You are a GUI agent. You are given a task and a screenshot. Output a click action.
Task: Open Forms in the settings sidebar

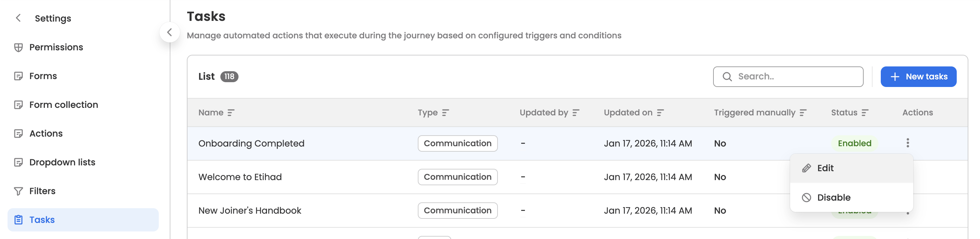(x=43, y=76)
